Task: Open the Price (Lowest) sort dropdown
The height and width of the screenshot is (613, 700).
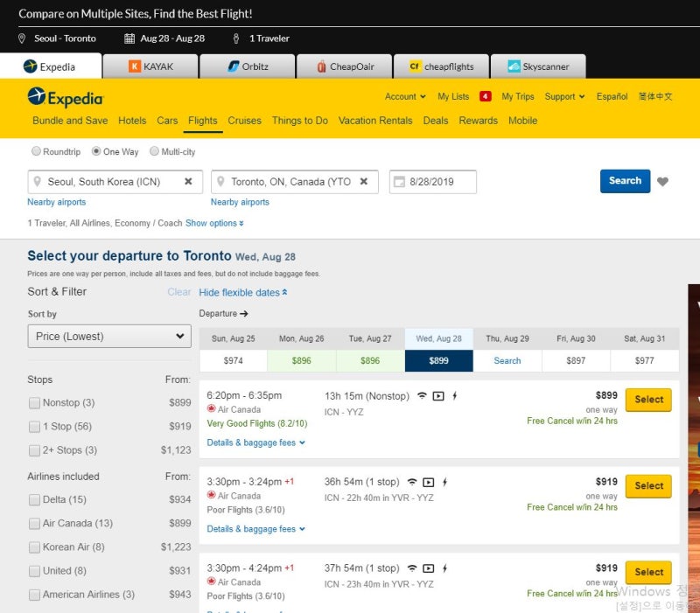Action: click(x=109, y=336)
